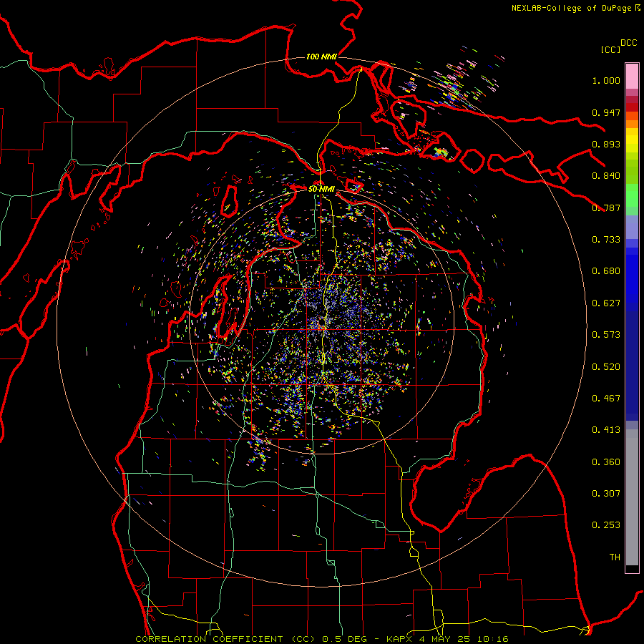
Task: Select the DCC legend title
Action: (629, 43)
